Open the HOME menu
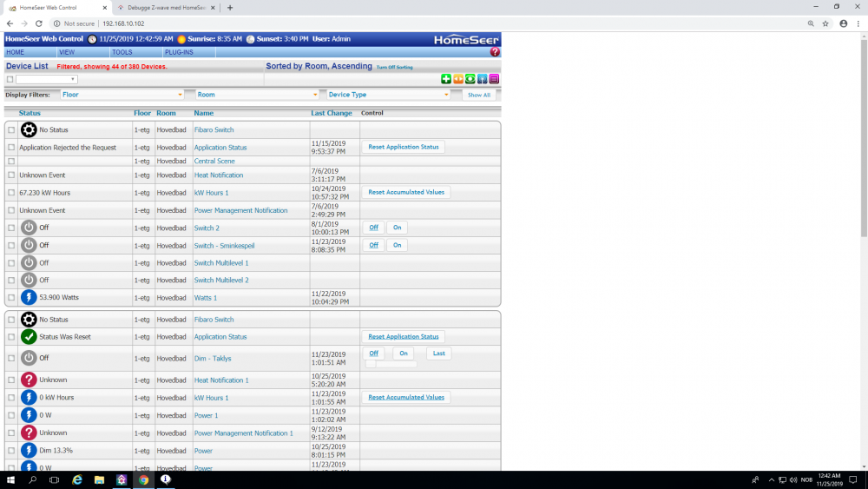 click(x=15, y=52)
